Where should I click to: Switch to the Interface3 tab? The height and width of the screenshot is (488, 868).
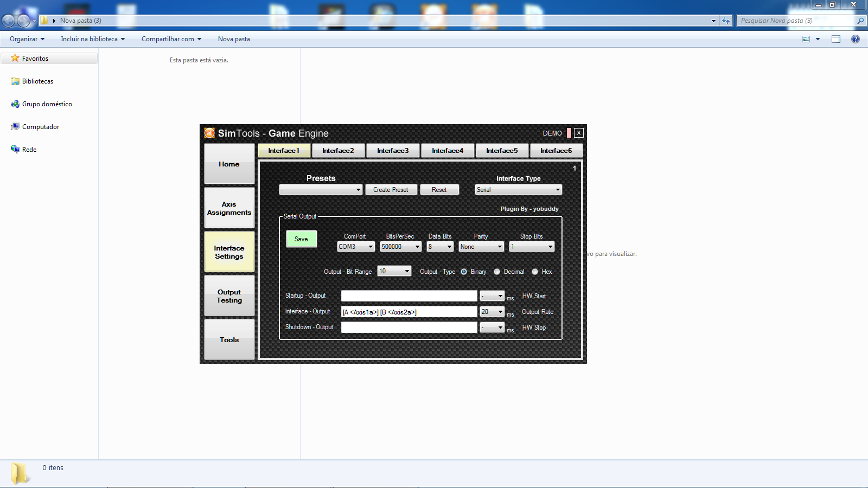pos(393,151)
